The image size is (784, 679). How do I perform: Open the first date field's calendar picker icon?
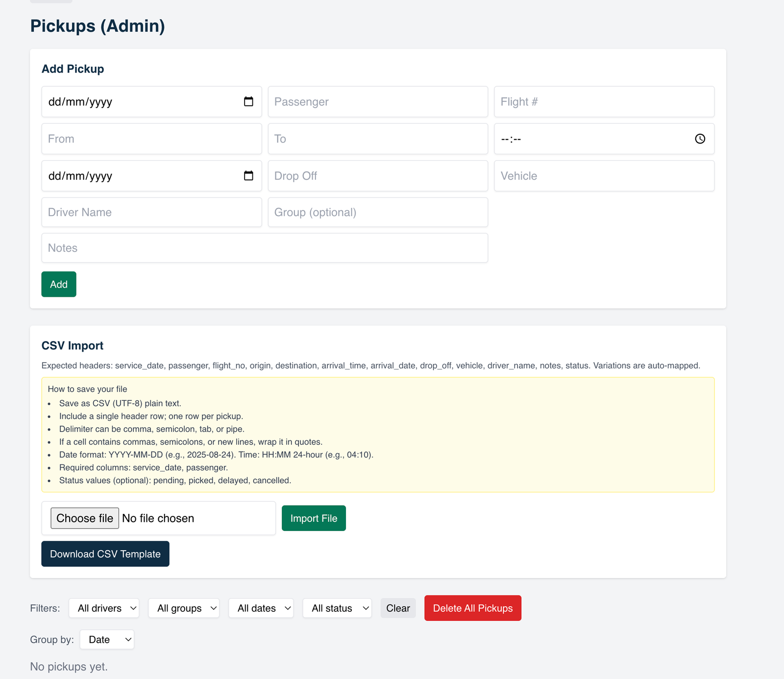[248, 101]
